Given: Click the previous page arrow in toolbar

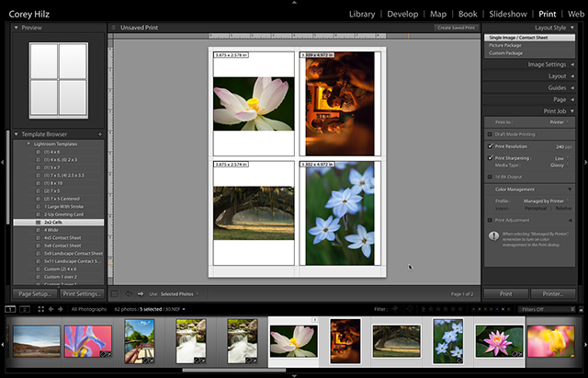Looking at the screenshot, I should [x=129, y=294].
